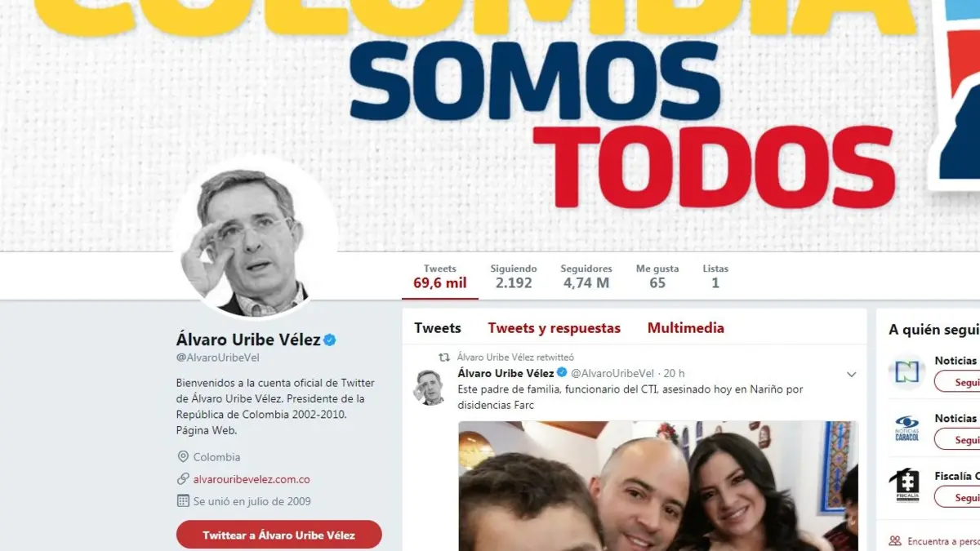The image size is (980, 551).
Task: Open the tweet options dropdown arrow
Action: (x=851, y=375)
